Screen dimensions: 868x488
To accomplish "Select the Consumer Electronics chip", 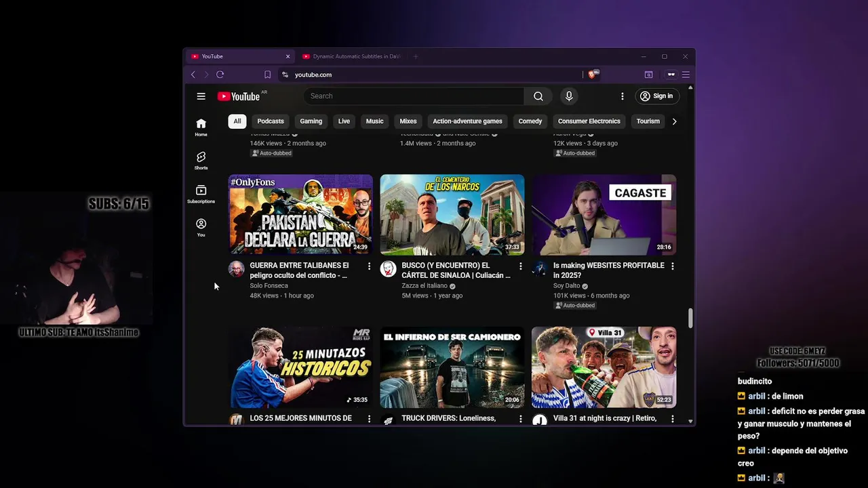I will click(589, 121).
